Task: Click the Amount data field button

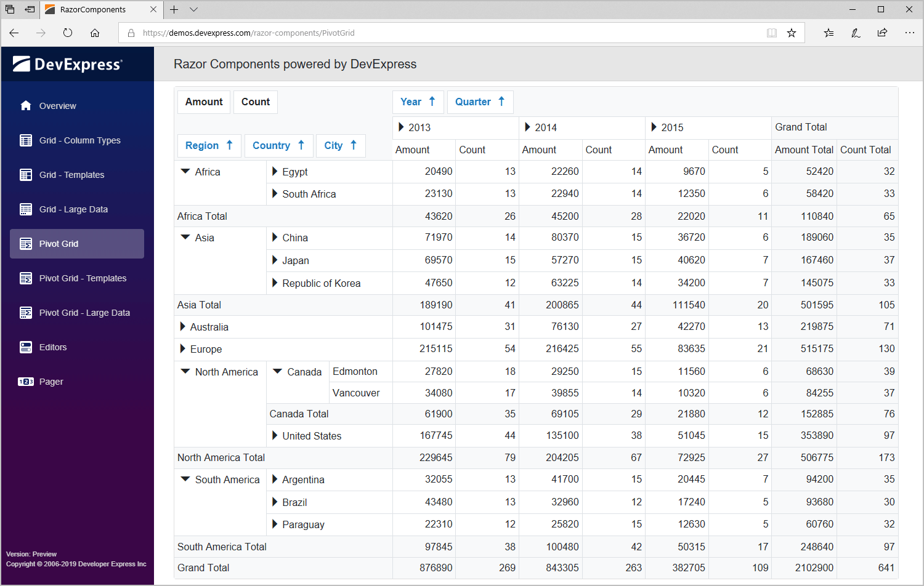Action: [203, 102]
